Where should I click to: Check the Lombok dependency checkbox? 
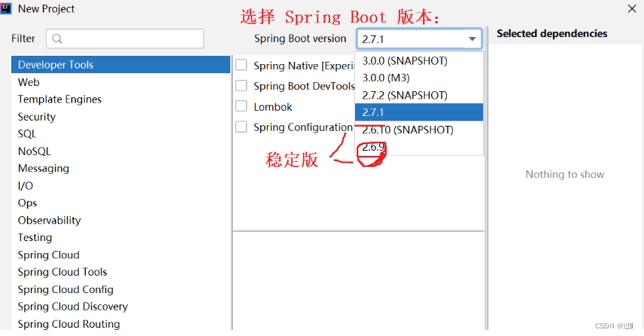click(x=241, y=106)
